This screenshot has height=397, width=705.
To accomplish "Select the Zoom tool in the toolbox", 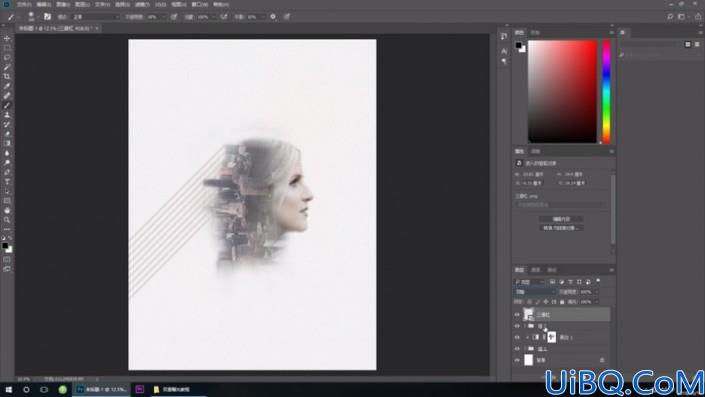I will [7, 220].
